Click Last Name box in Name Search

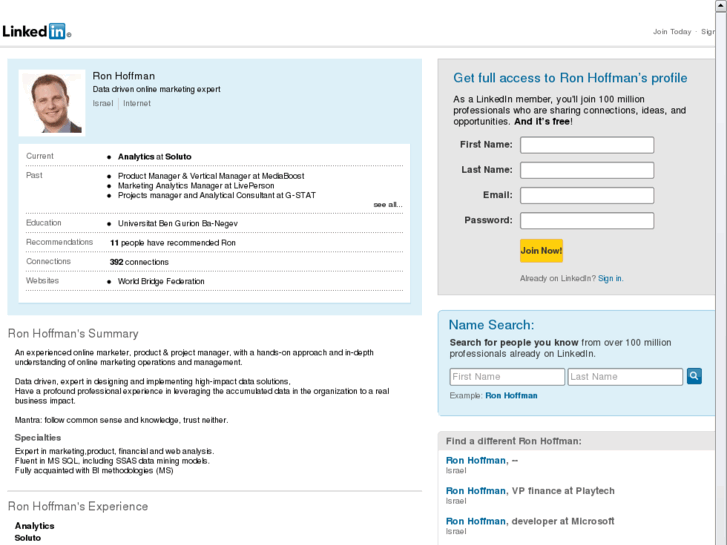click(x=625, y=377)
